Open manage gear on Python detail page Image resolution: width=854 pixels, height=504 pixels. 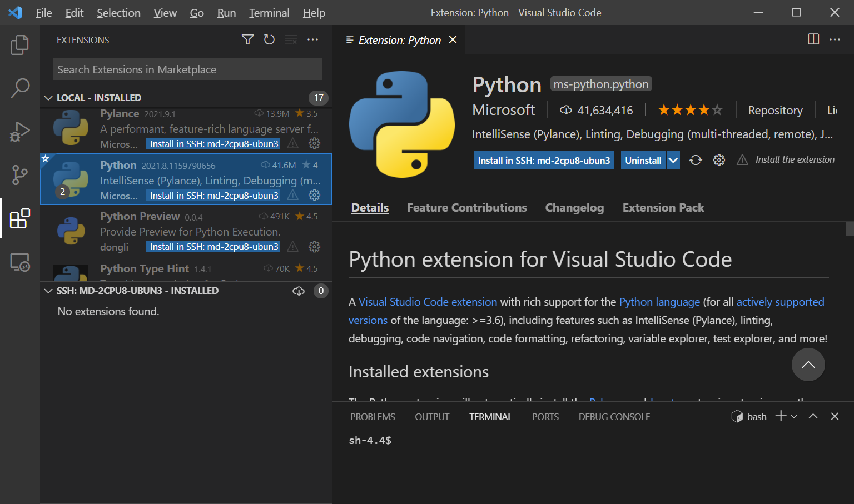(x=719, y=160)
